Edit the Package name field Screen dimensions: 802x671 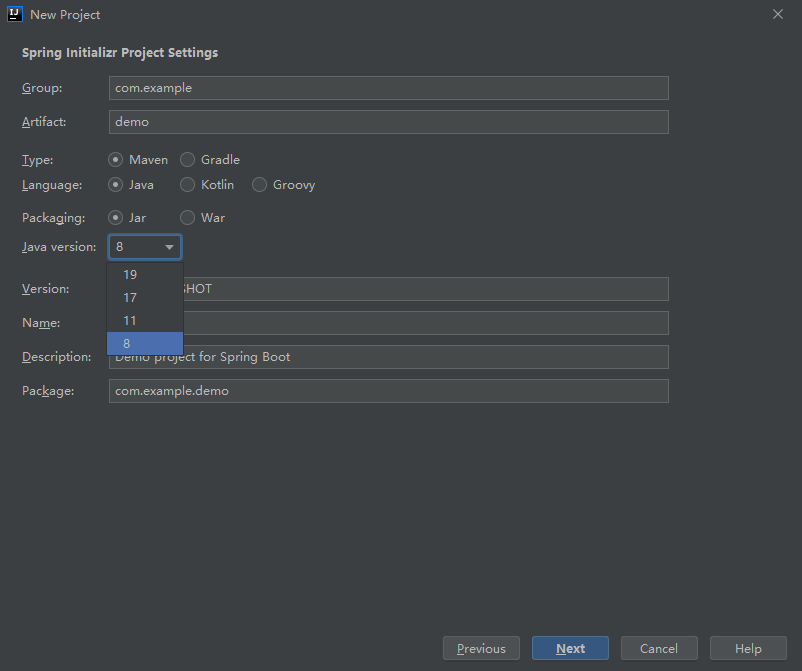pyautogui.click(x=388, y=391)
